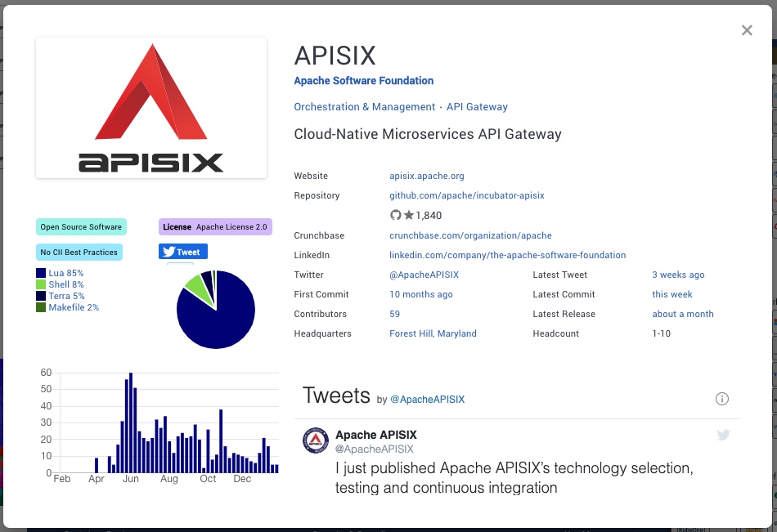Click the Apache License 2.0 badge

click(215, 227)
